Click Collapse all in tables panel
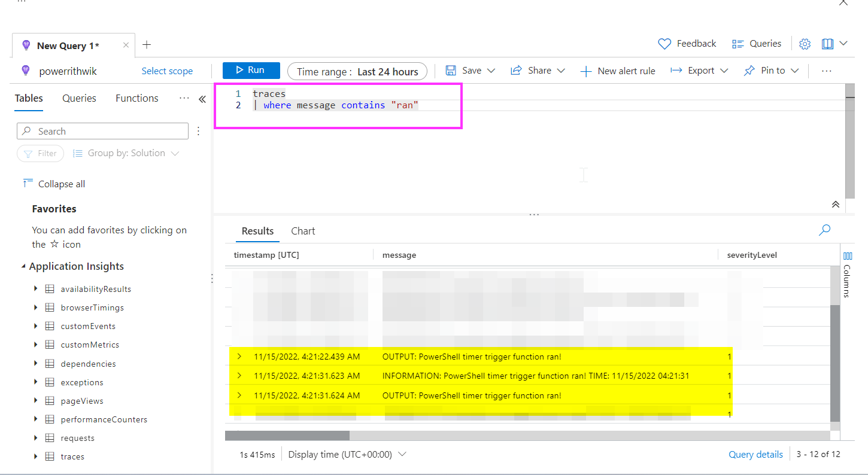This screenshot has height=475, width=868. pyautogui.click(x=54, y=184)
